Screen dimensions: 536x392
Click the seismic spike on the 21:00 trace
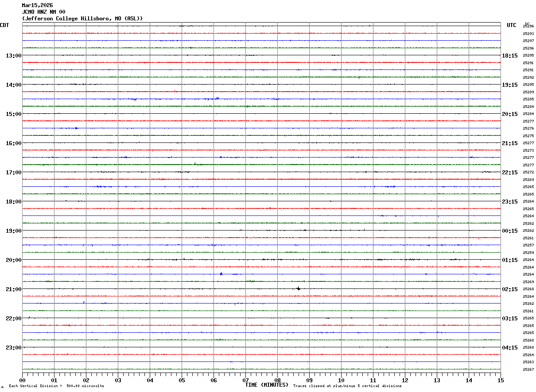point(298,288)
